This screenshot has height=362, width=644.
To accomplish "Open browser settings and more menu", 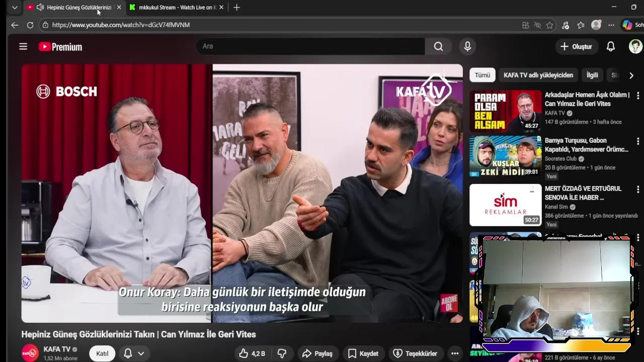I will pos(611,25).
